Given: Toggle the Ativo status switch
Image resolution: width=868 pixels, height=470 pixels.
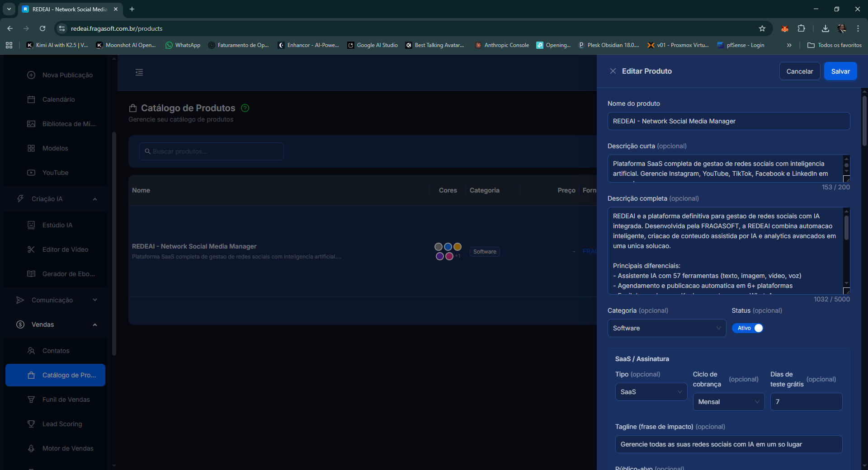Looking at the screenshot, I should click(748, 328).
